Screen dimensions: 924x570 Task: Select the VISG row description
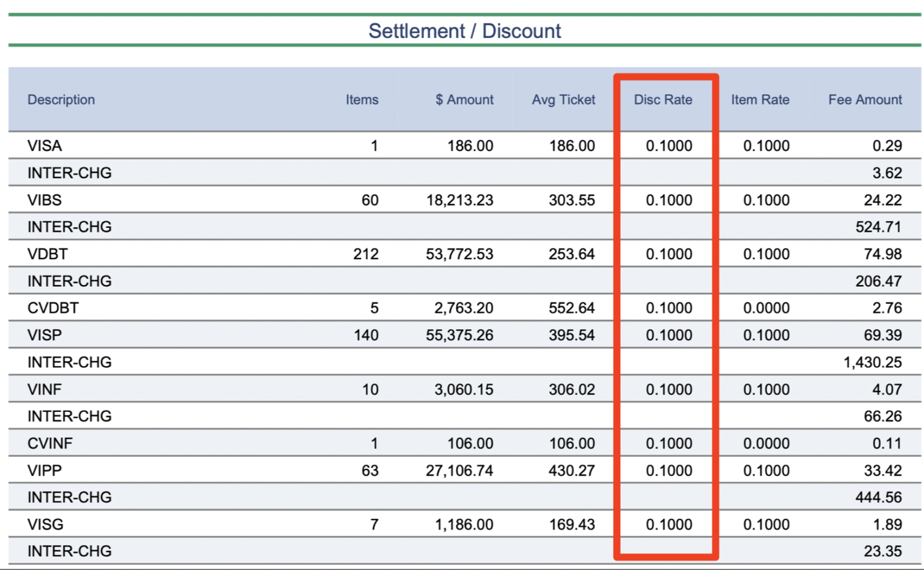pos(45,525)
